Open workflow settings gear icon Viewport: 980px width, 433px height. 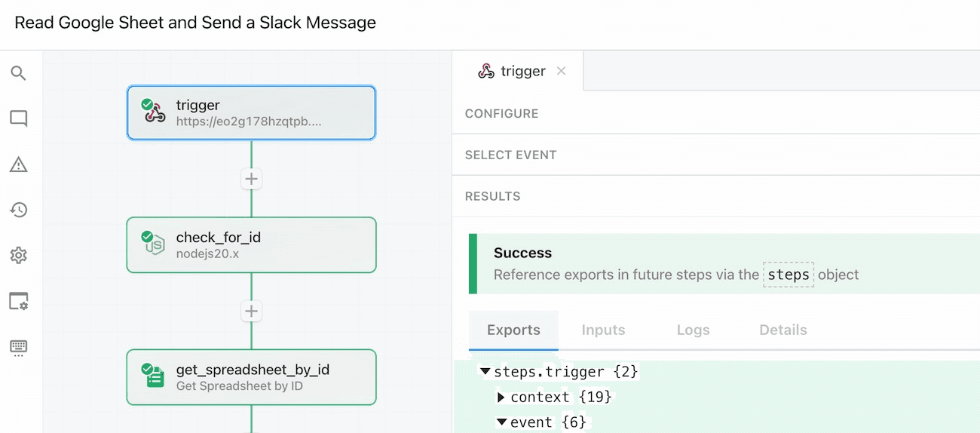pyautogui.click(x=18, y=256)
